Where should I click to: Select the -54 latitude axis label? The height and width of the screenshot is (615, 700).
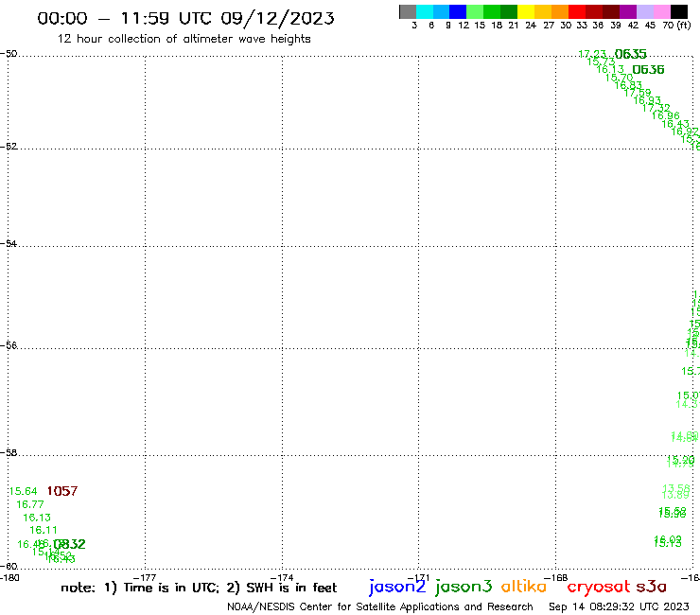9,243
